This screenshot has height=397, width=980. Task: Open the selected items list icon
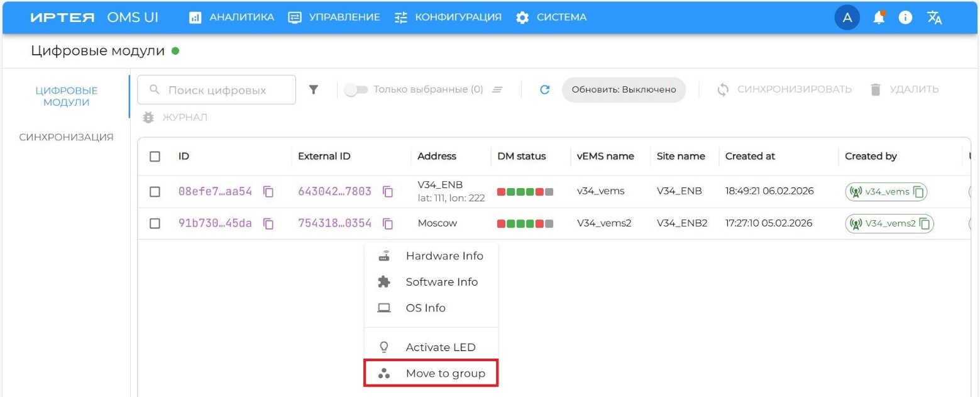pos(497,90)
